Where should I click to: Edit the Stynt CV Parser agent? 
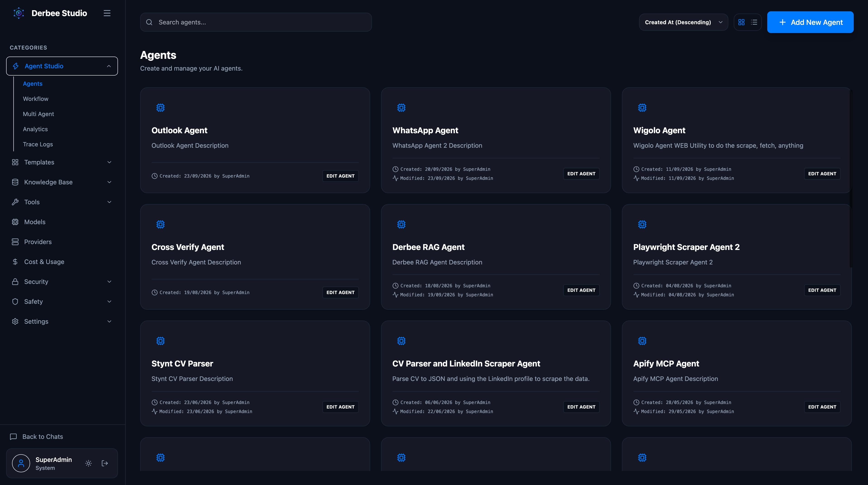pos(340,407)
